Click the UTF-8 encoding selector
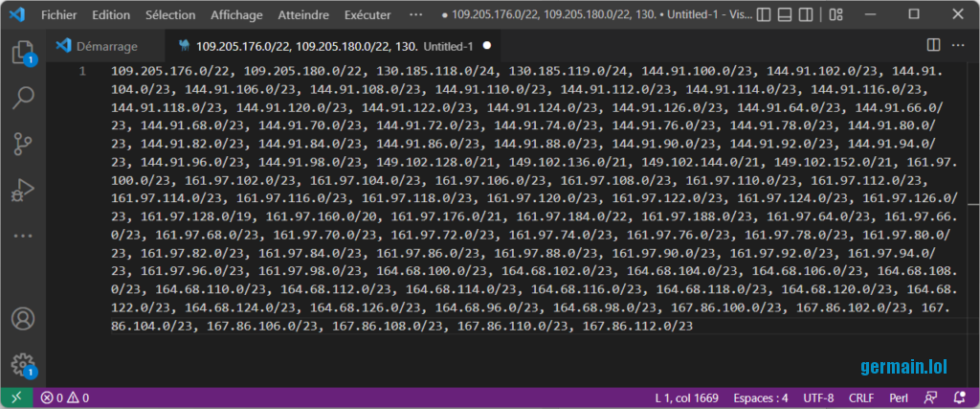Viewport: 980px width, 409px height. [818, 398]
